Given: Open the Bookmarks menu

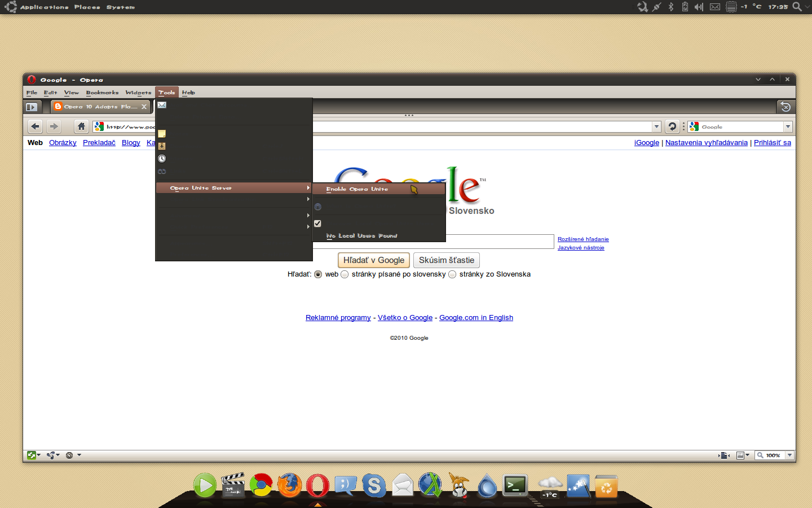Looking at the screenshot, I should (x=102, y=93).
